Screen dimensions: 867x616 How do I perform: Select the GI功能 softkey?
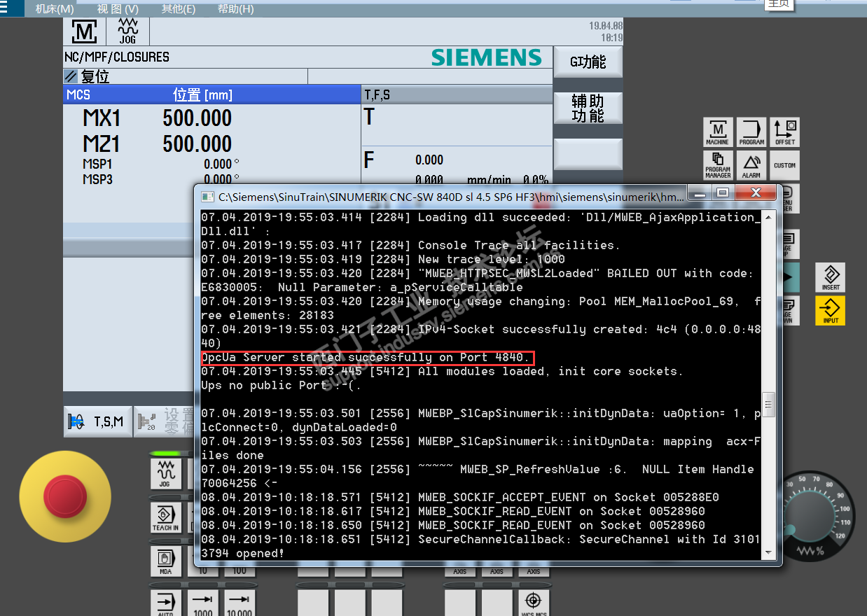pyautogui.click(x=588, y=62)
